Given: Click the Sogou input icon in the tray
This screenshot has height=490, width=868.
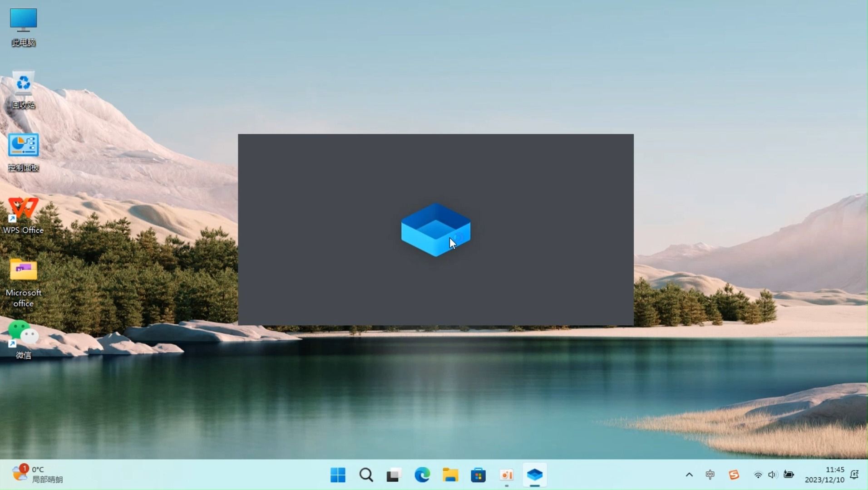Looking at the screenshot, I should click(733, 475).
